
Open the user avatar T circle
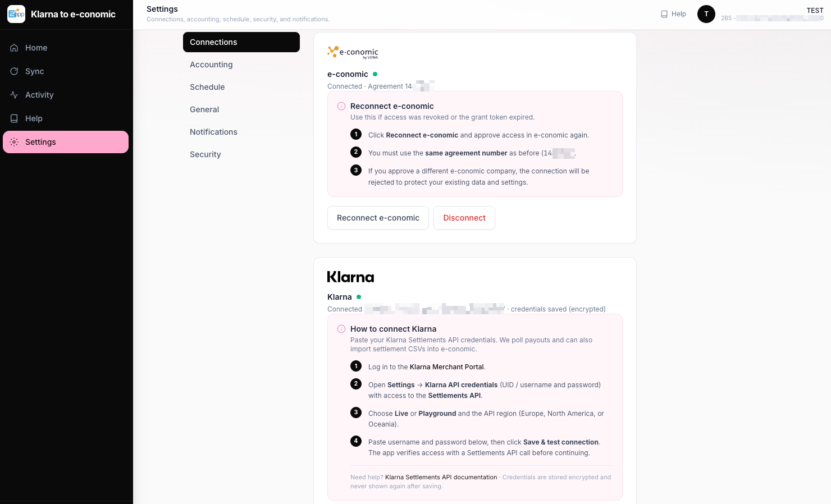706,14
